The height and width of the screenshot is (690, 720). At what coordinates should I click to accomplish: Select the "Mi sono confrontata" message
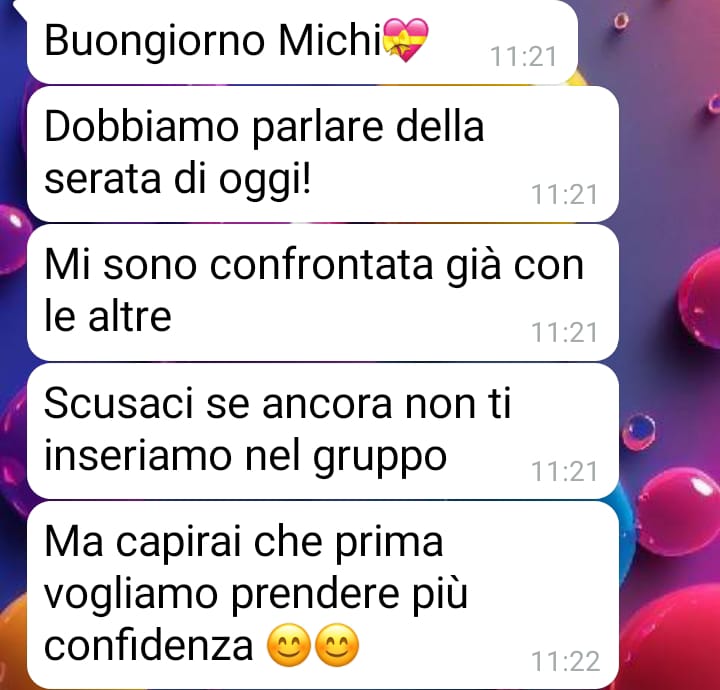click(323, 292)
